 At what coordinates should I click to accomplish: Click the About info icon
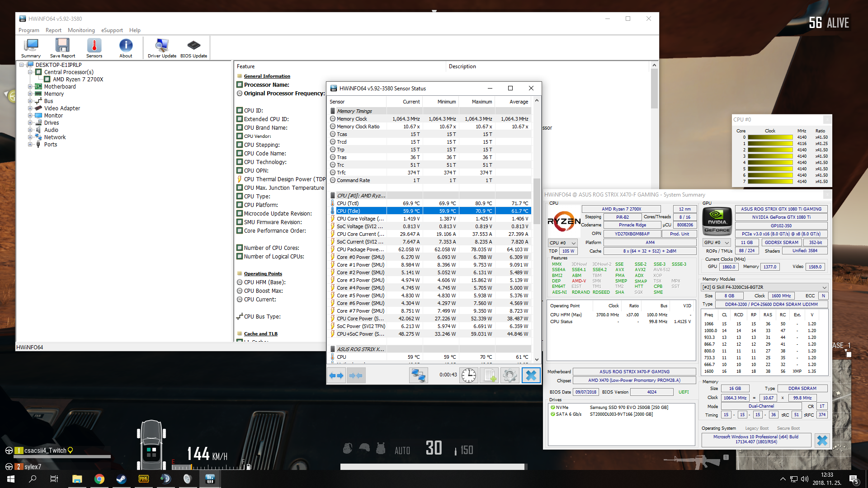(x=126, y=48)
